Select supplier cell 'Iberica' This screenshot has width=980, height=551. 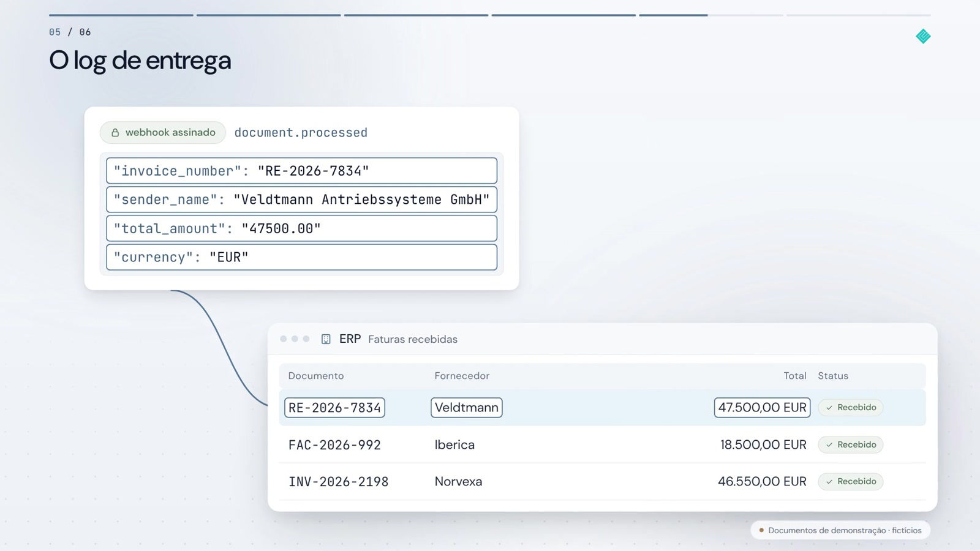pyautogui.click(x=454, y=445)
